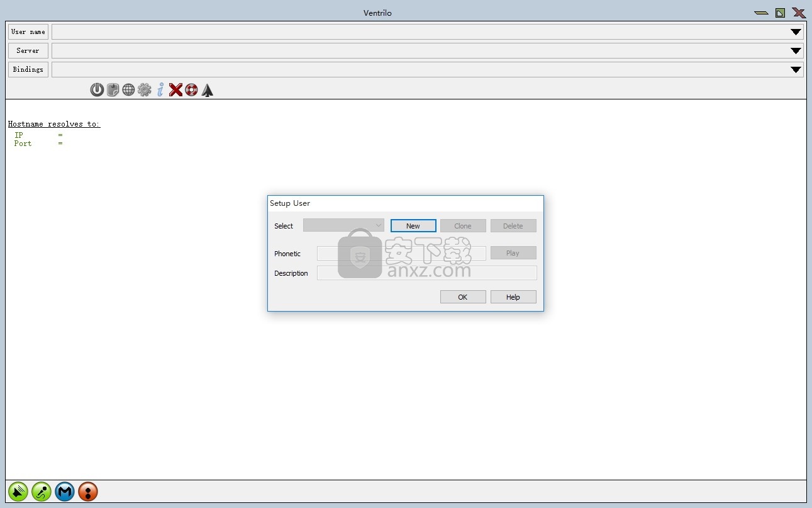
Task: Open the lifebuoy help icon
Action: (x=191, y=90)
